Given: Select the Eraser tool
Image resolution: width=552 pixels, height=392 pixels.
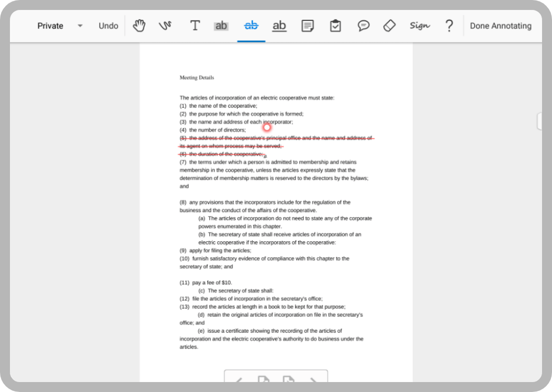Looking at the screenshot, I should pos(390,26).
